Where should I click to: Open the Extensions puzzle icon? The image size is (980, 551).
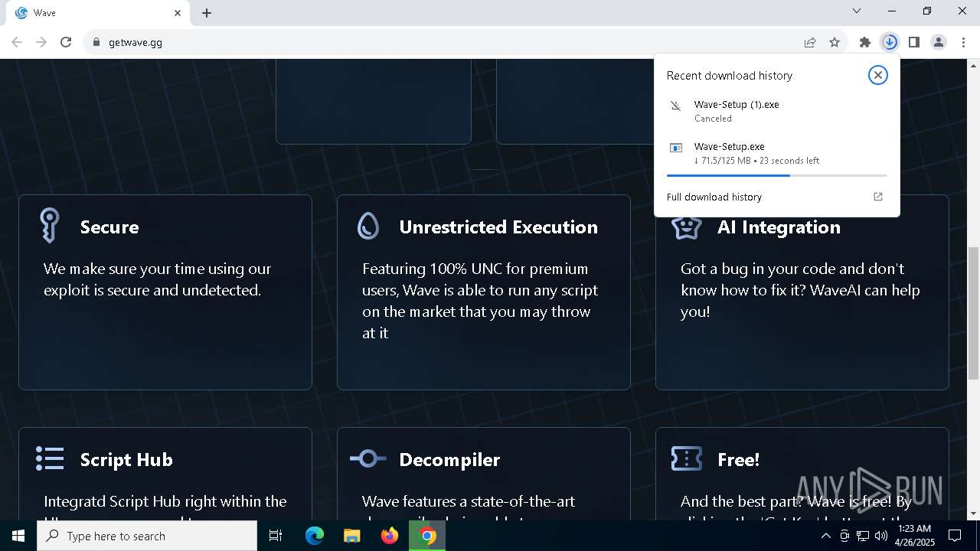point(865,42)
